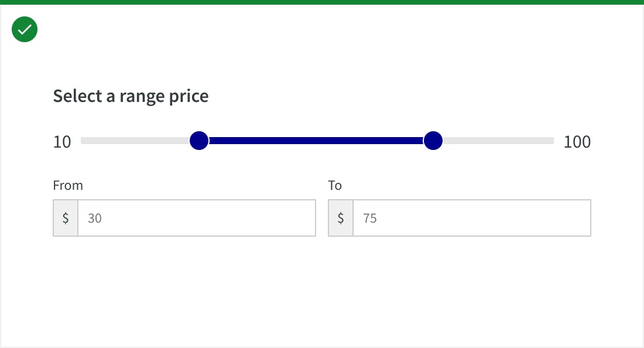Click the "Select a range price" heading
The width and height of the screenshot is (644, 348).
[x=131, y=96]
